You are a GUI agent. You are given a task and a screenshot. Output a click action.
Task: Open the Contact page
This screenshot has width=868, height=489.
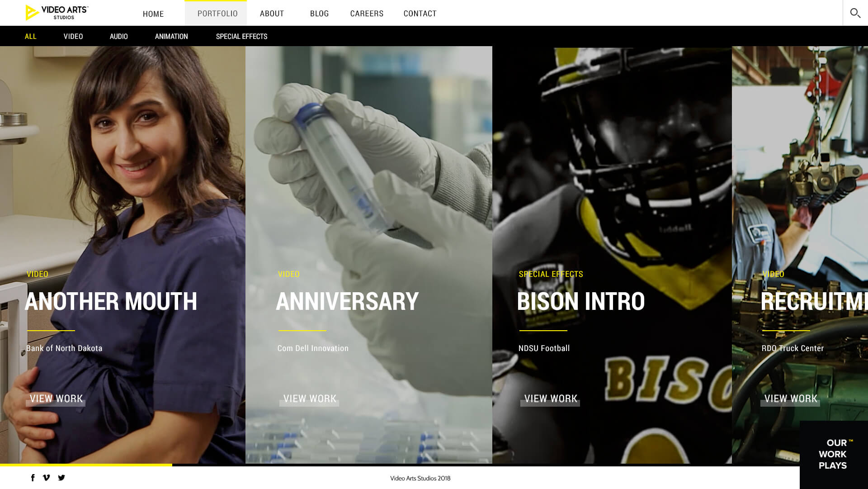420,14
